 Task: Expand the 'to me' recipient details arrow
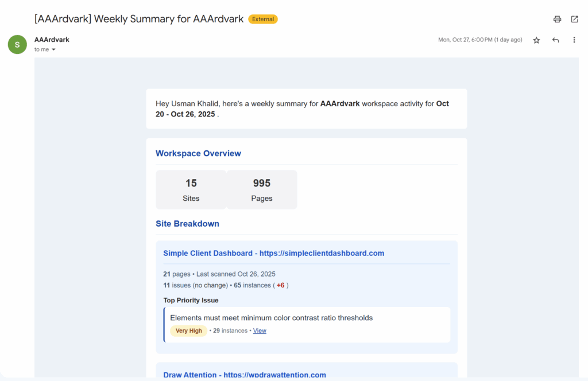pyautogui.click(x=54, y=50)
